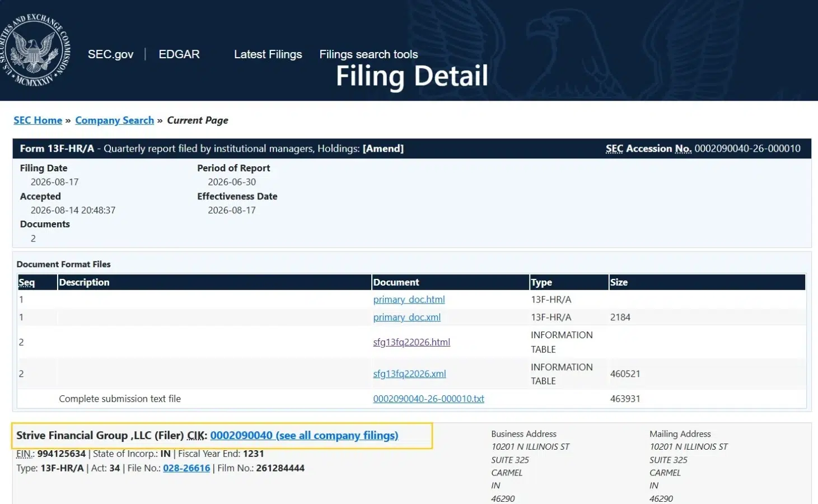Open Latest Filings menu item
Image resolution: width=818 pixels, height=504 pixels.
click(x=268, y=54)
